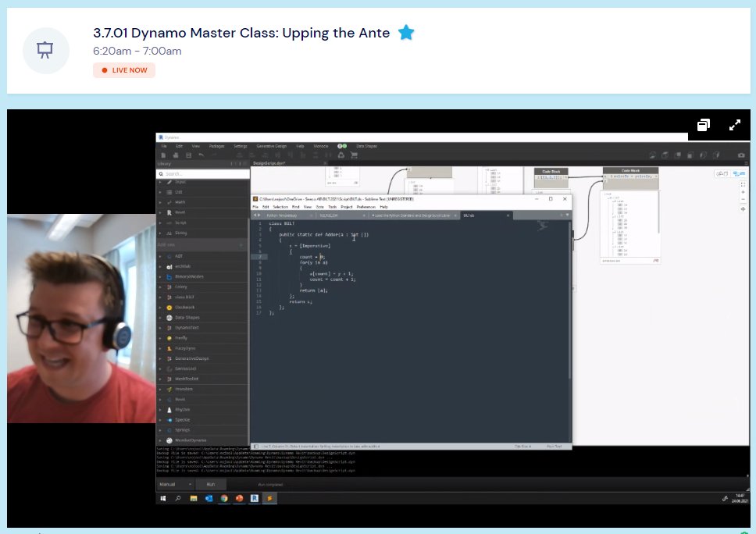Click the Undo arrow in Dynamo toolbar
The image size is (756, 534).
201,155
